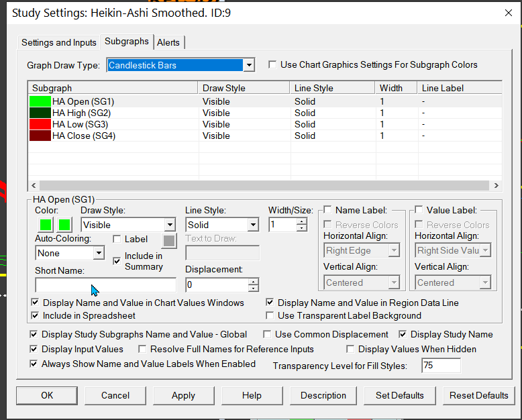Open the Graph Draw Type dropdown
This screenshot has height=420, width=522.
tap(249, 65)
